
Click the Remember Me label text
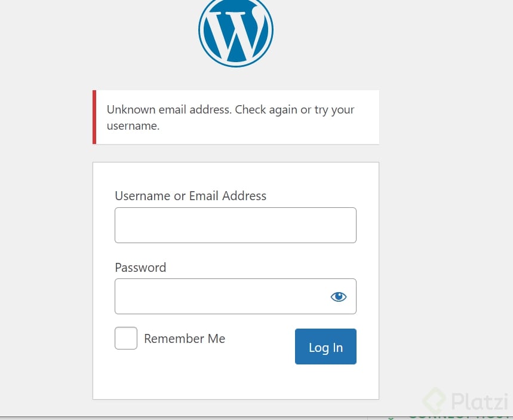tap(185, 339)
